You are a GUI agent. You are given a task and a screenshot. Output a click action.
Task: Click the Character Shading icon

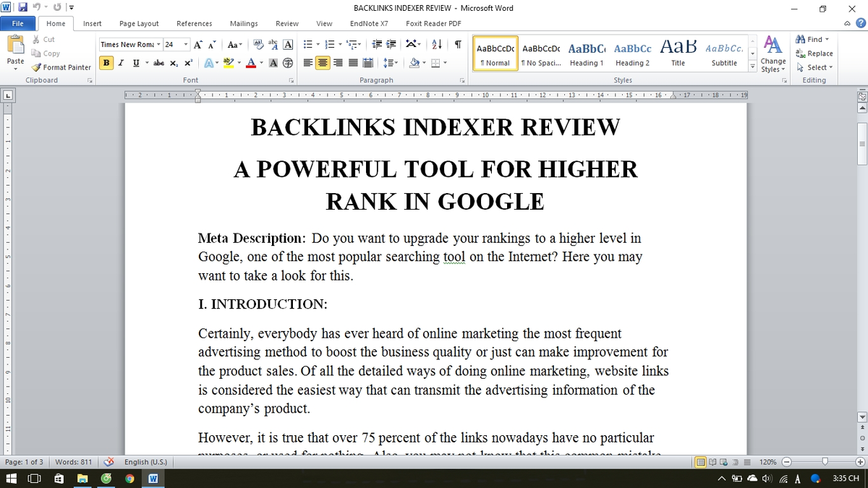tap(274, 63)
